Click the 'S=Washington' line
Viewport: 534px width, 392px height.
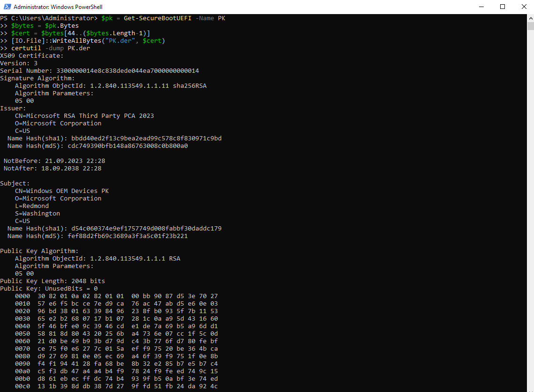point(38,213)
